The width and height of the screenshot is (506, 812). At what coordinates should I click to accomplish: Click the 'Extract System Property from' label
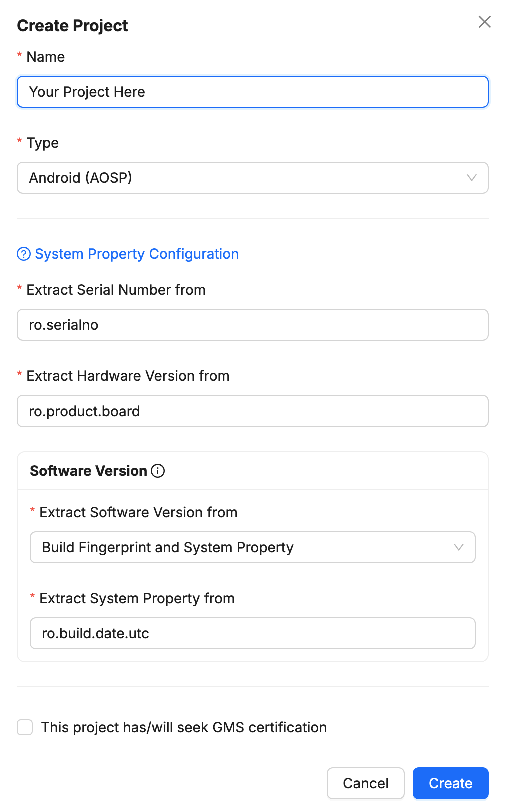pyautogui.click(x=137, y=598)
